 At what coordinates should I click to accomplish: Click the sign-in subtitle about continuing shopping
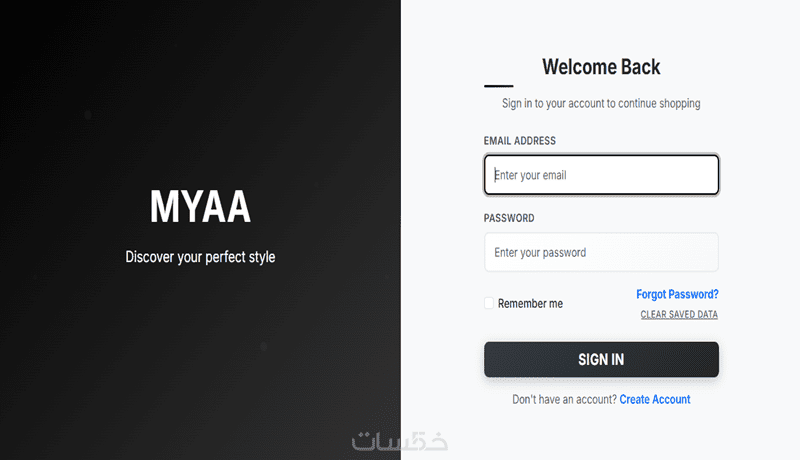click(x=601, y=103)
